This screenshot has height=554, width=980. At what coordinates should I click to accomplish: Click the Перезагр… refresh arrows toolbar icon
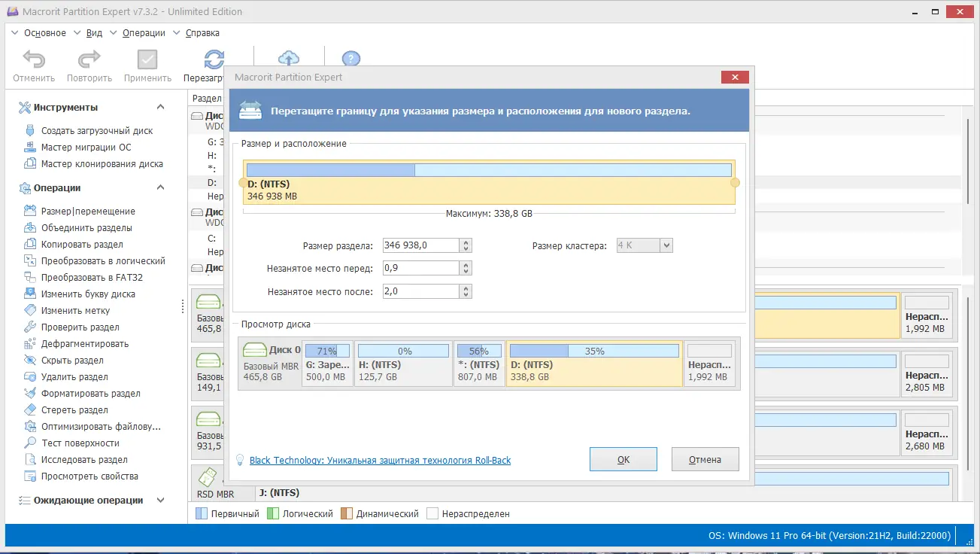[214, 60]
